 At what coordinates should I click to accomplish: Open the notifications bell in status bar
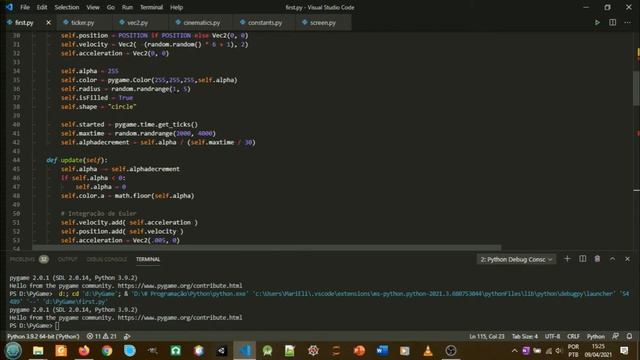tap(629, 336)
